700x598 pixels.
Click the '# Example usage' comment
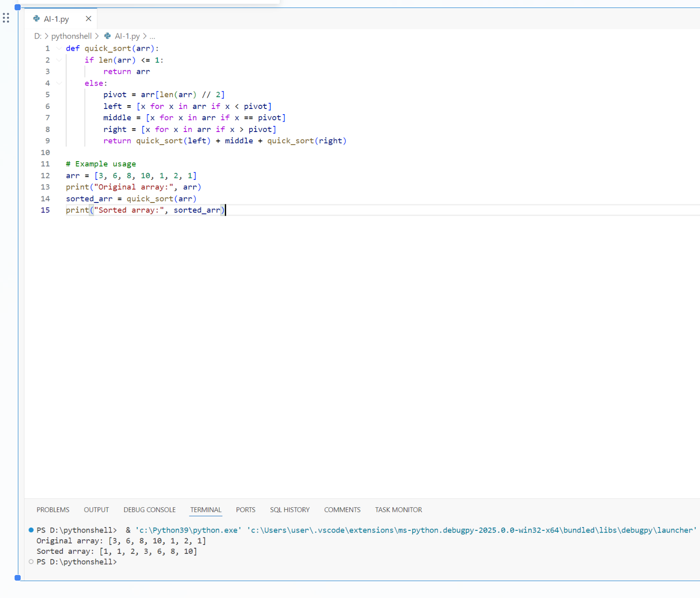tap(101, 164)
